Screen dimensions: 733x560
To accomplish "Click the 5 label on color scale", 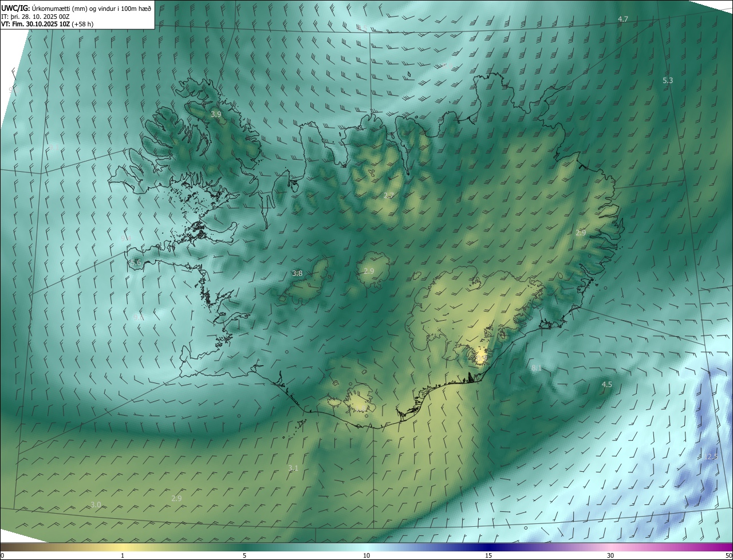I will point(245,556).
